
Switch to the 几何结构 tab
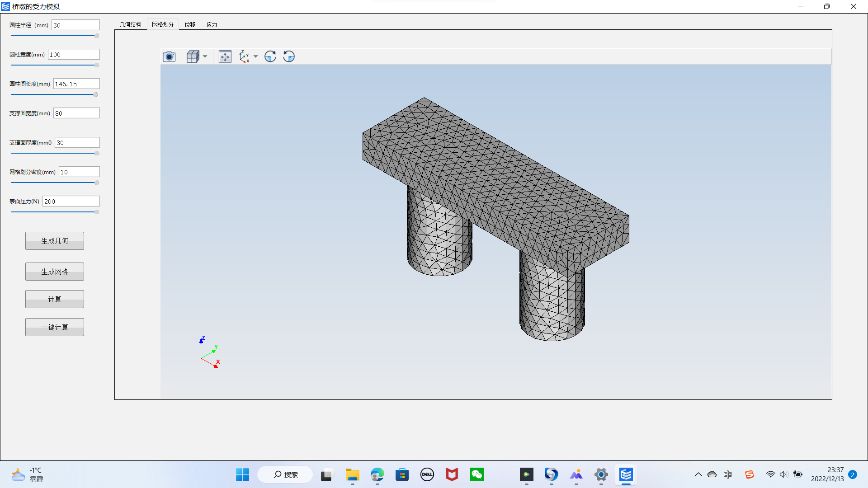click(x=131, y=24)
